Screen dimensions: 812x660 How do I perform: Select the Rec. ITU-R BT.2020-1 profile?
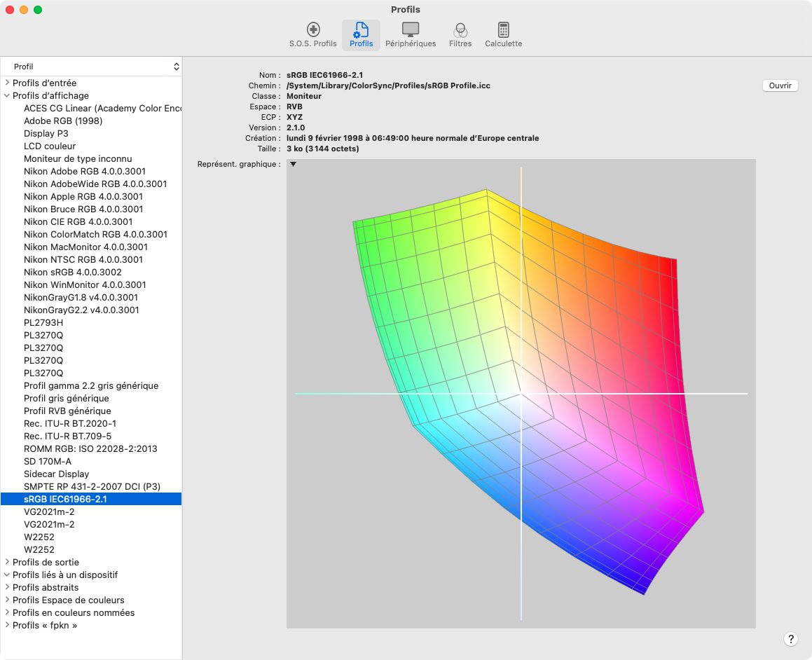70,423
